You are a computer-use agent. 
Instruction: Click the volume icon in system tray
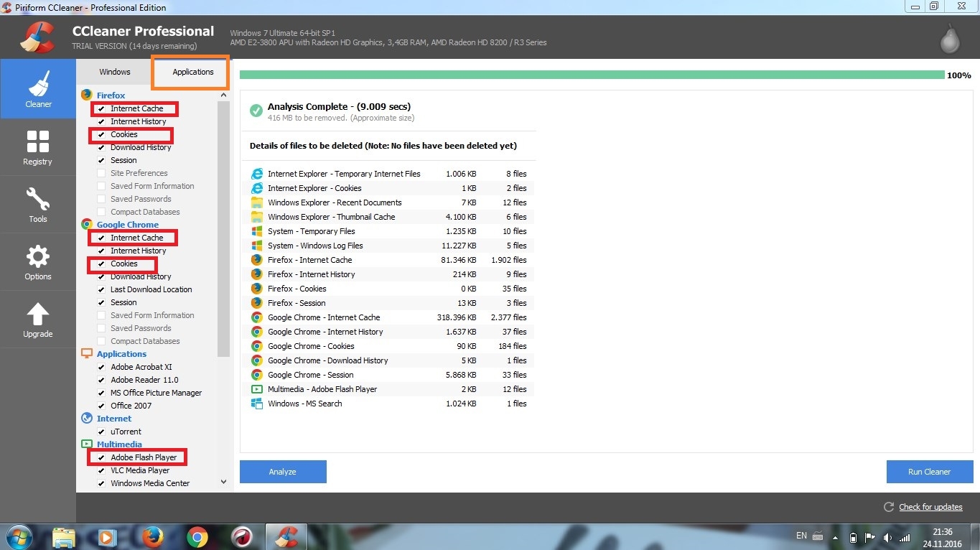[x=887, y=537]
